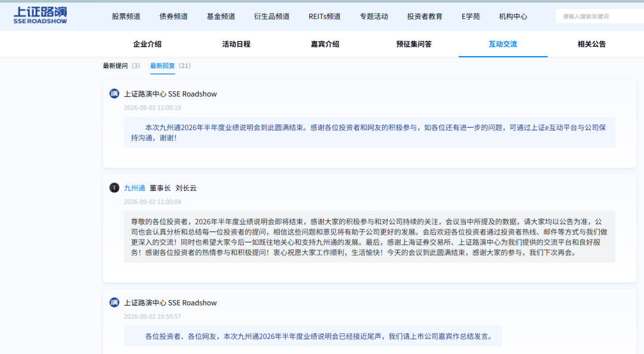Screen dimensions: 644x354
Task: Go to 投资者教育 section
Action: (x=425, y=17)
